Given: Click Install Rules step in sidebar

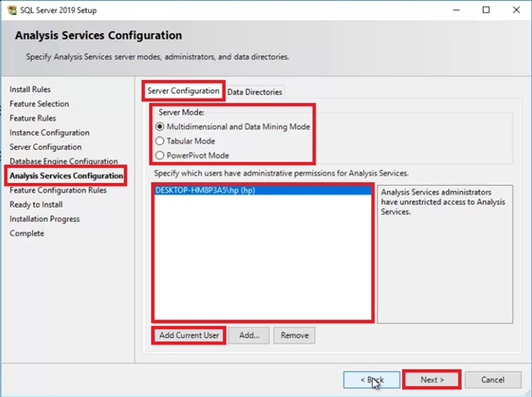Looking at the screenshot, I should [30, 89].
